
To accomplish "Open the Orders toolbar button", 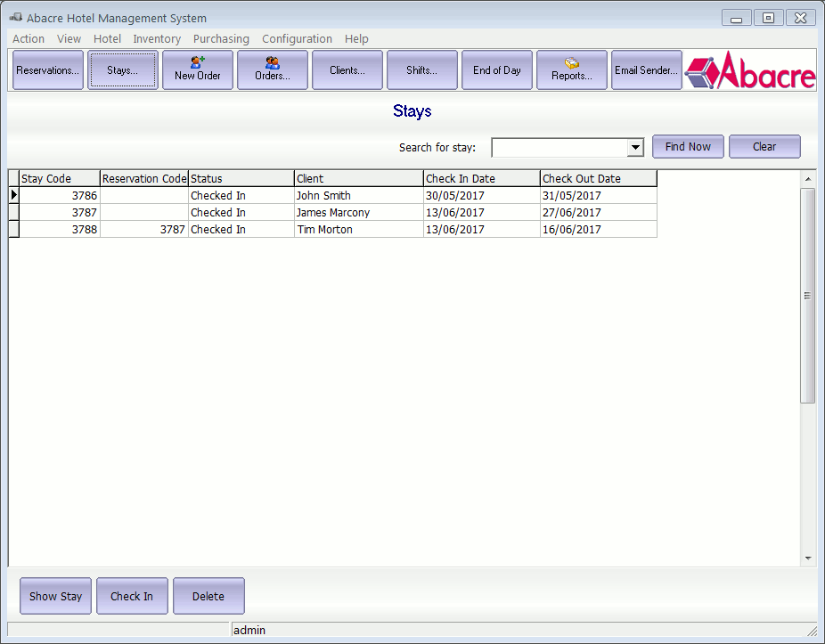I will pos(273,70).
